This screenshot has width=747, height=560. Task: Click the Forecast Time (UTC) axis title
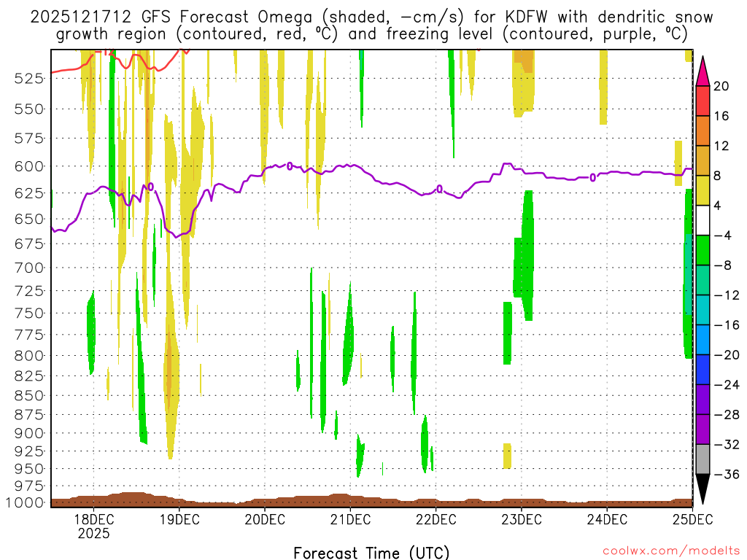tap(371, 553)
